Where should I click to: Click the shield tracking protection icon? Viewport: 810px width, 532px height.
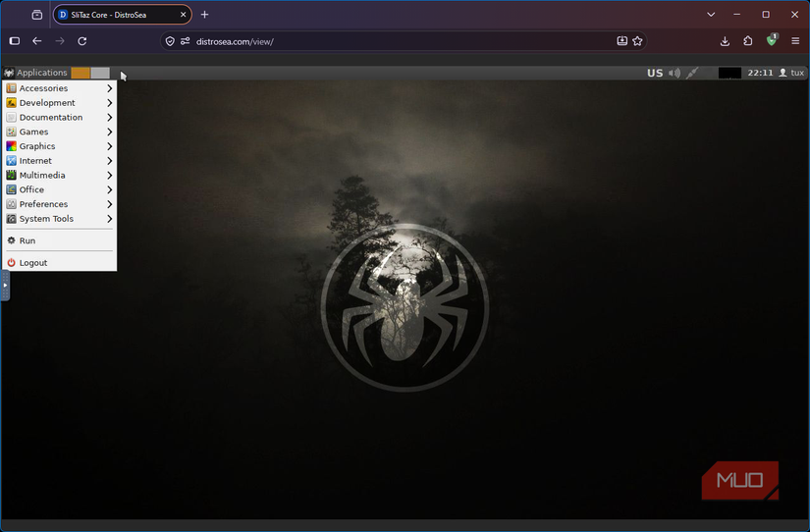[x=170, y=41]
